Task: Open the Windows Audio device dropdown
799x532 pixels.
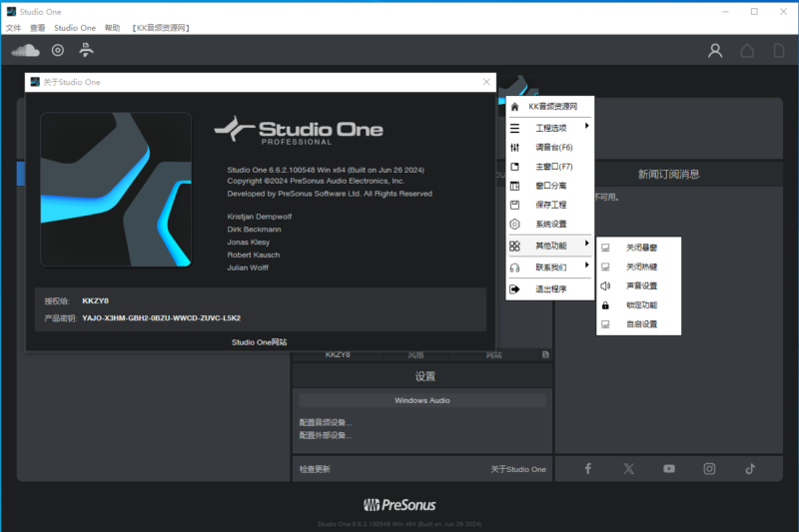Action: pos(421,400)
